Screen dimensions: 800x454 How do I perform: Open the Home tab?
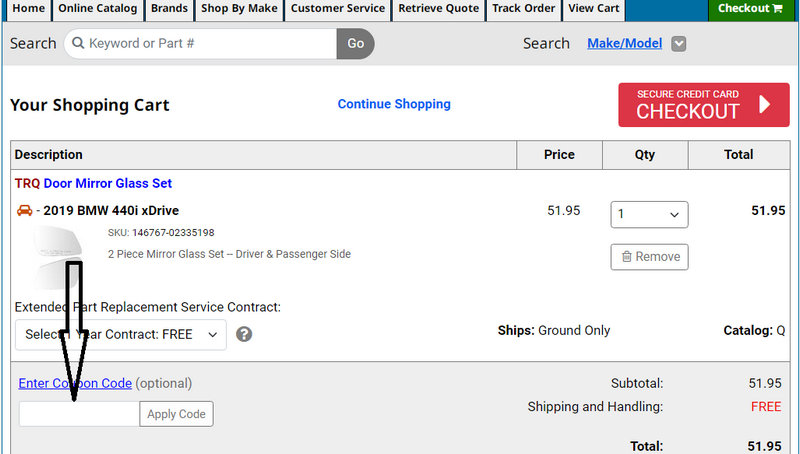(x=28, y=9)
